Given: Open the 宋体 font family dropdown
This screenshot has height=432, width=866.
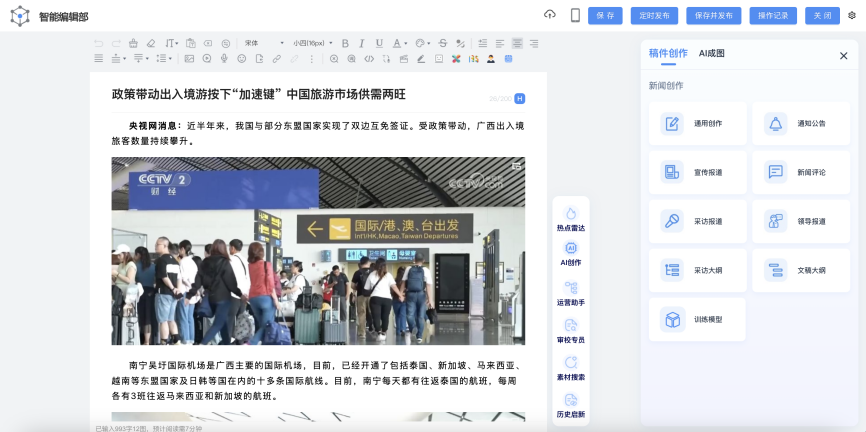Looking at the screenshot, I should click(x=264, y=43).
